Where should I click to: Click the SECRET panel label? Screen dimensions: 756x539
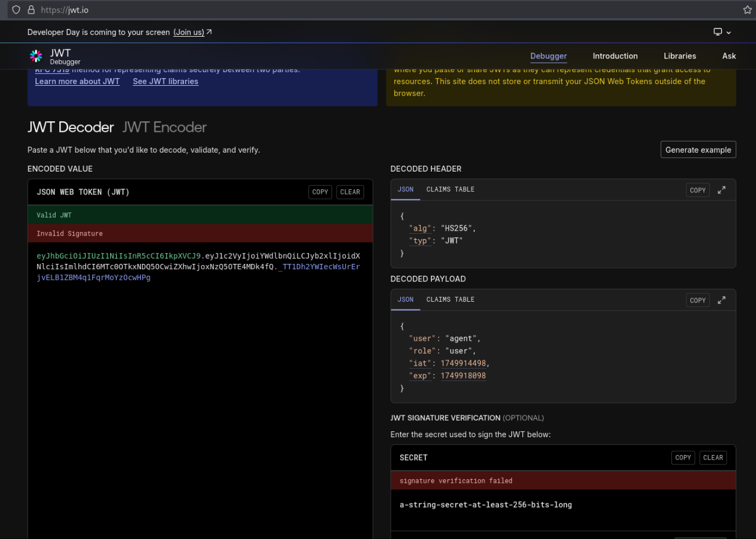pos(413,457)
